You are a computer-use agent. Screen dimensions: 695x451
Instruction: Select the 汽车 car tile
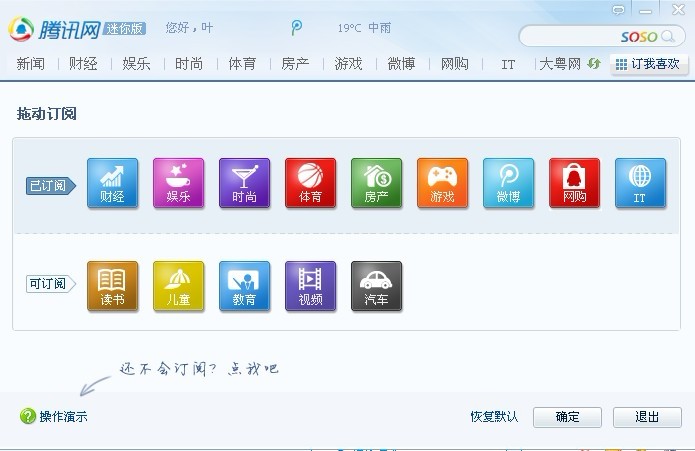[377, 286]
